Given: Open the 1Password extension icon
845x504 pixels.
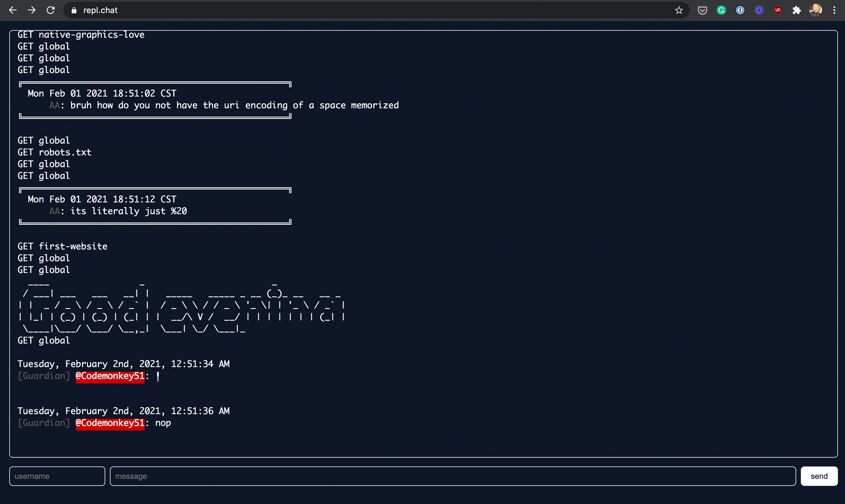Looking at the screenshot, I should [740, 10].
